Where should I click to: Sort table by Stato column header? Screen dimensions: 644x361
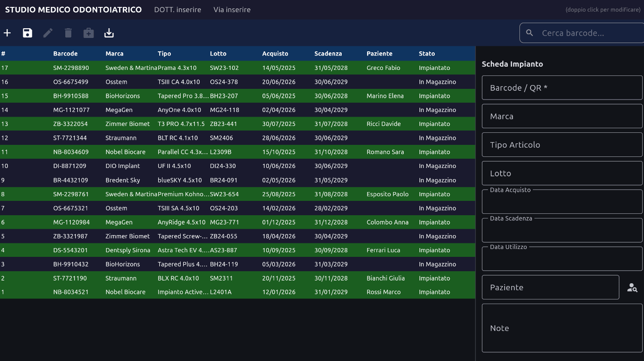(426, 54)
